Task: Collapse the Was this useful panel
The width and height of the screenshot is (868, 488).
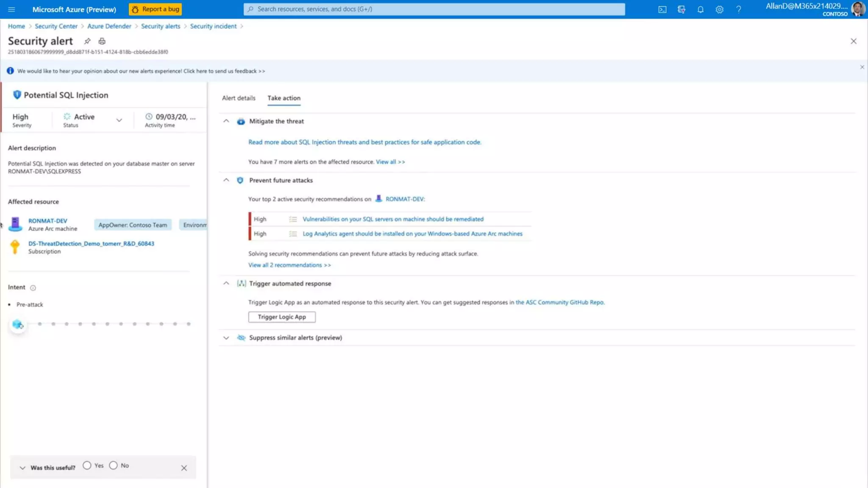Action: coord(22,468)
